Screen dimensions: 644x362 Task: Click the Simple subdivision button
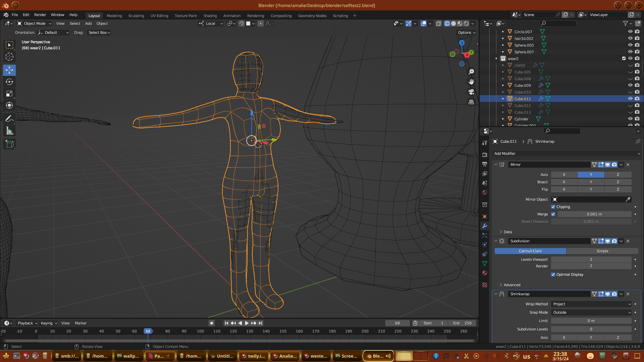[x=602, y=251]
